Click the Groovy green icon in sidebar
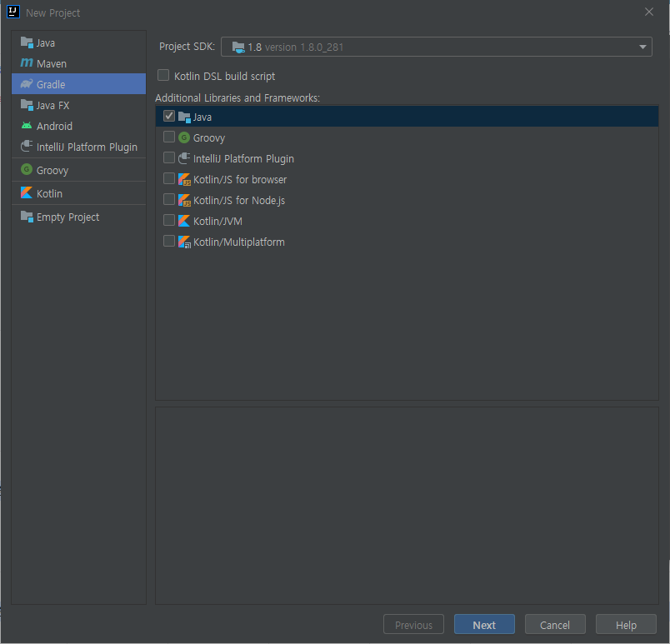The image size is (670, 644). point(27,170)
